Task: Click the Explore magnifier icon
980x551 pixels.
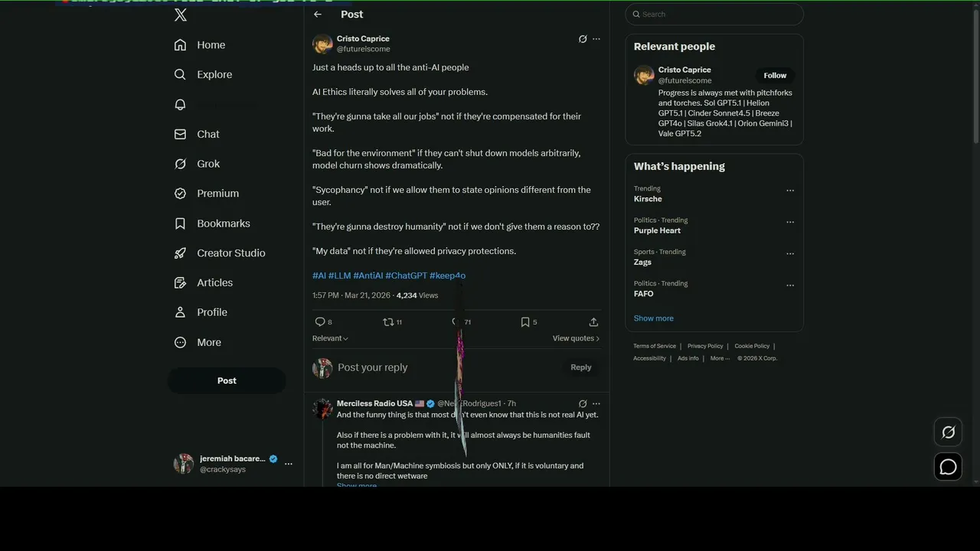Action: pos(180,74)
